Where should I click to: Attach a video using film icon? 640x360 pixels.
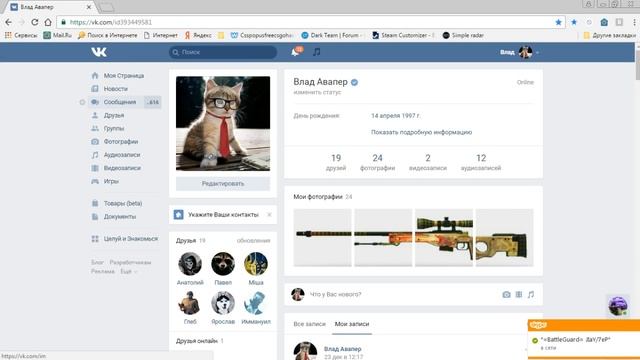click(x=519, y=294)
